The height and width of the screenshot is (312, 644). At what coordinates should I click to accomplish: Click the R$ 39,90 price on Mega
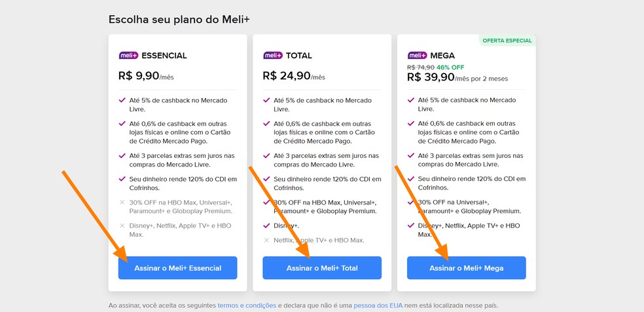tap(431, 78)
